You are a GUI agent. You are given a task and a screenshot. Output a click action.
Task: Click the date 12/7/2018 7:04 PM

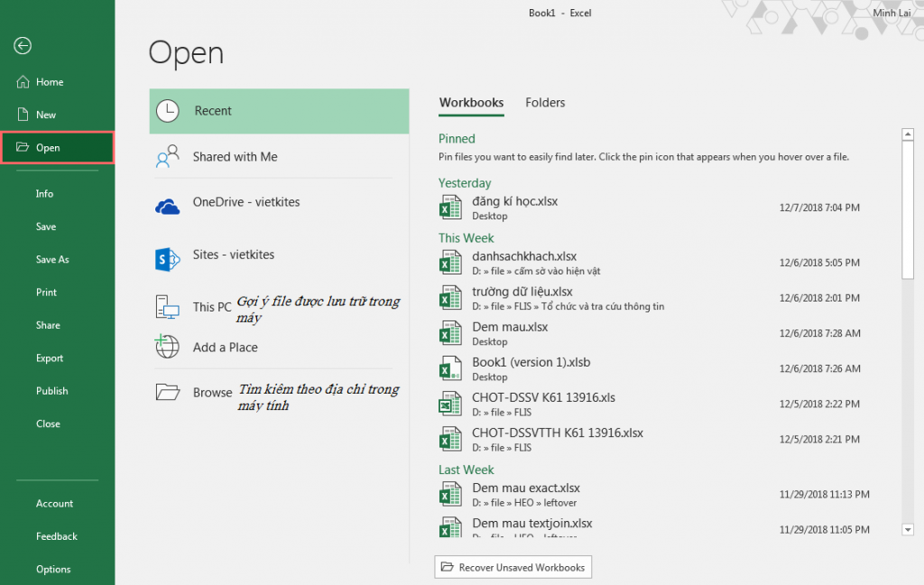point(819,208)
